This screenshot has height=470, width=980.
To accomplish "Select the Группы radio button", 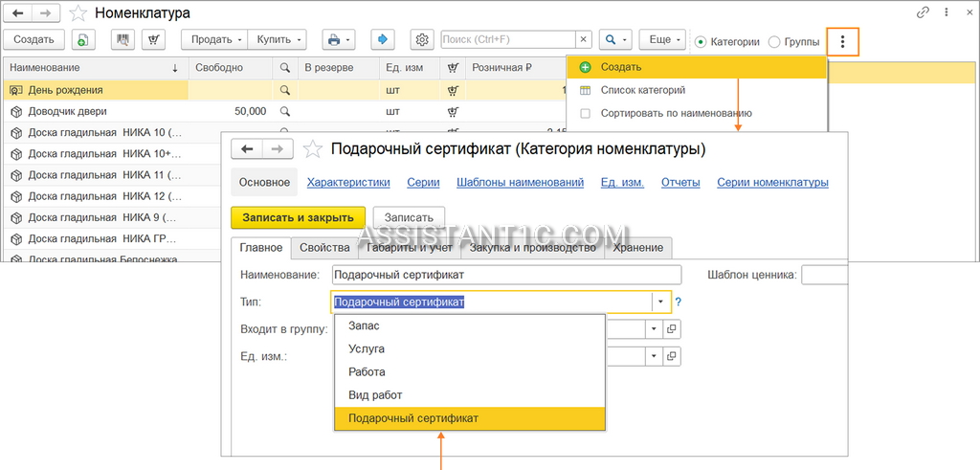I will point(773,42).
